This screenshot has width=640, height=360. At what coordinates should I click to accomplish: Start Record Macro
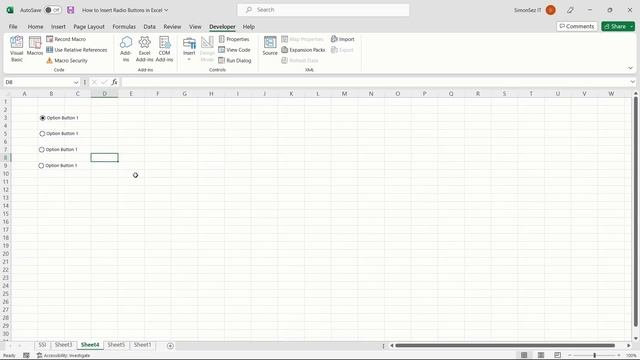pos(66,39)
